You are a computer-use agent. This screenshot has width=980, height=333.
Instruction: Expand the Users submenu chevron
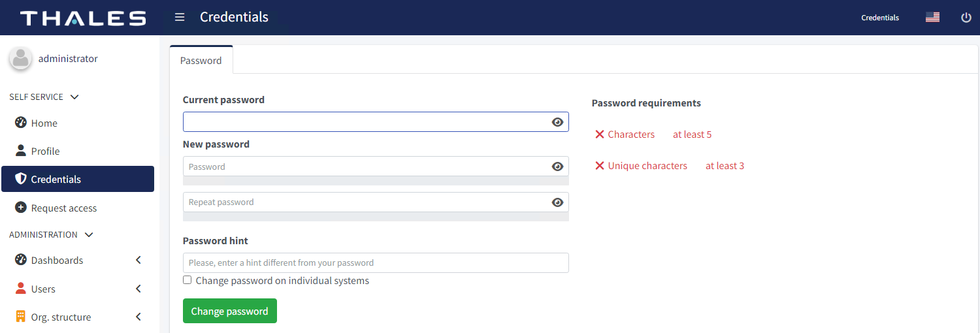point(139,289)
